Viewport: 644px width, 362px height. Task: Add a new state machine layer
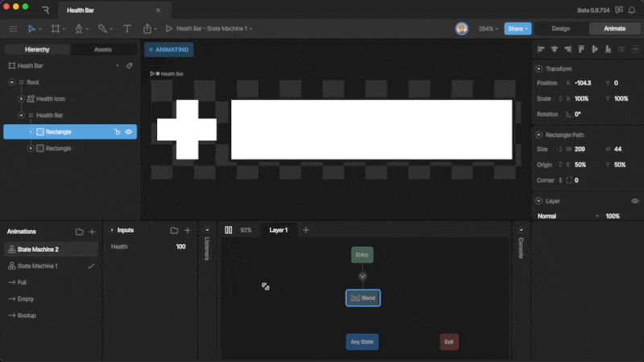click(x=305, y=230)
